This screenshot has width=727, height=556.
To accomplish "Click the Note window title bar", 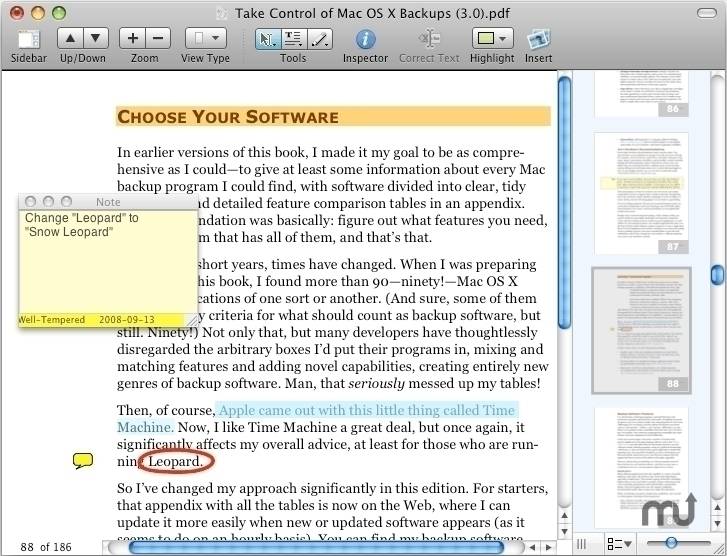I will [108, 202].
